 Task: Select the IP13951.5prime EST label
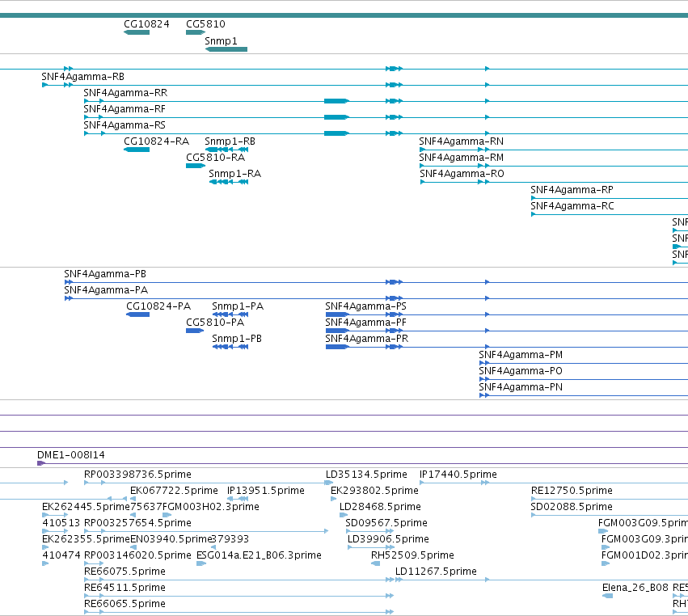266,491
